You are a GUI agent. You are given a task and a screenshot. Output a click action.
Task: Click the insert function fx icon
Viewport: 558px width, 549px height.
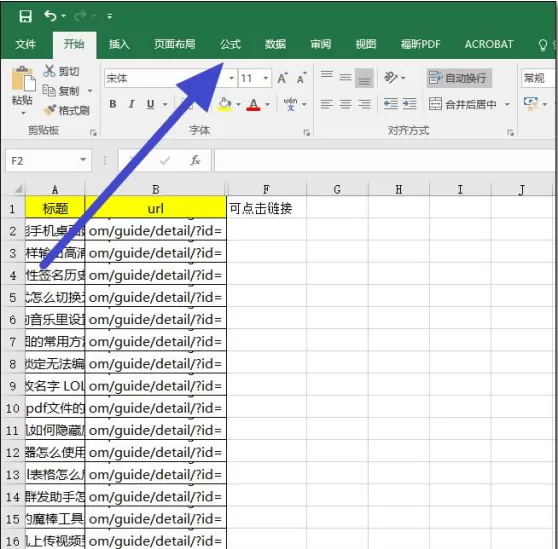coord(195,160)
